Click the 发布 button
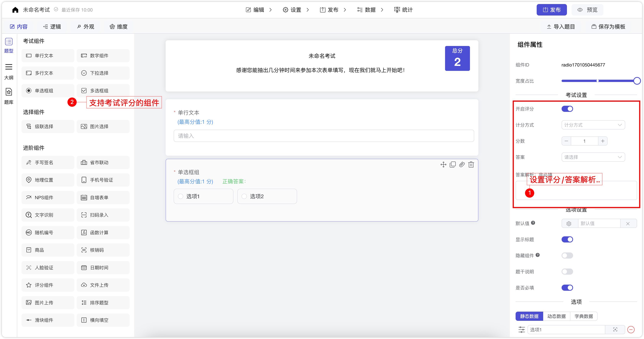 551,10
